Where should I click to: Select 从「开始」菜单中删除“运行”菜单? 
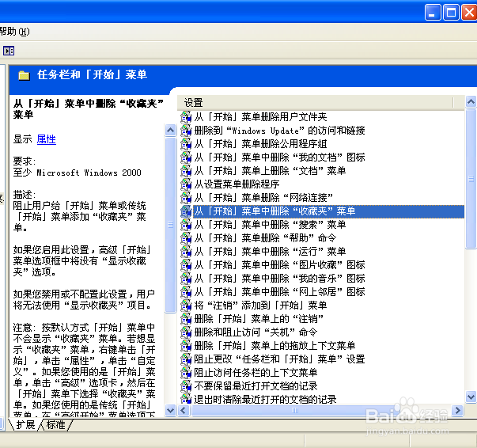pyautogui.click(x=270, y=252)
